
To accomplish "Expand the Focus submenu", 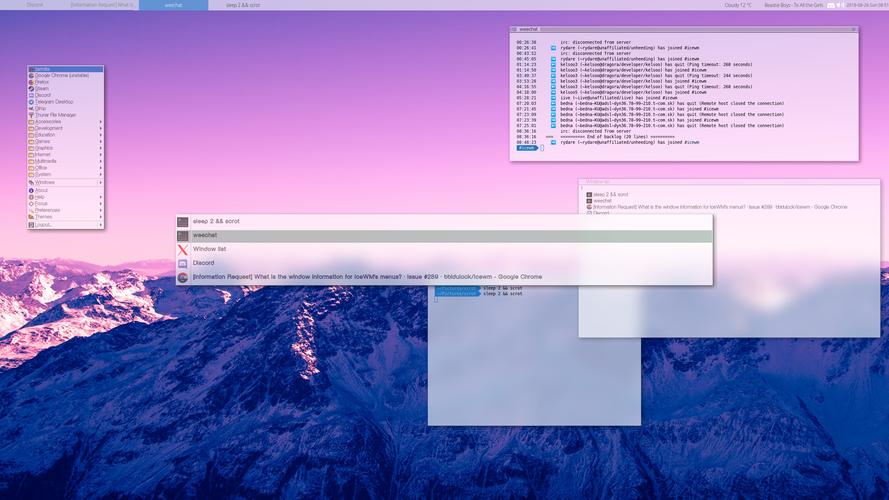I will click(65, 204).
